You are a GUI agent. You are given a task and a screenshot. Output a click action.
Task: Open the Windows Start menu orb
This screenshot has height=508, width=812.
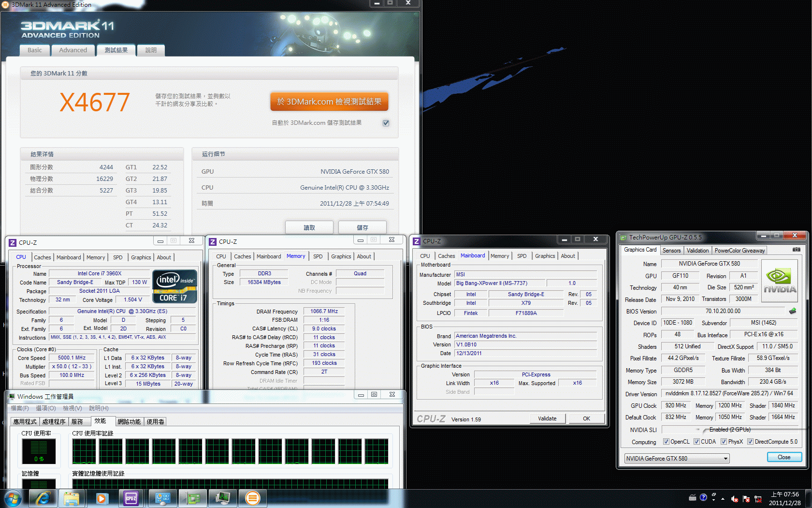coord(13,498)
